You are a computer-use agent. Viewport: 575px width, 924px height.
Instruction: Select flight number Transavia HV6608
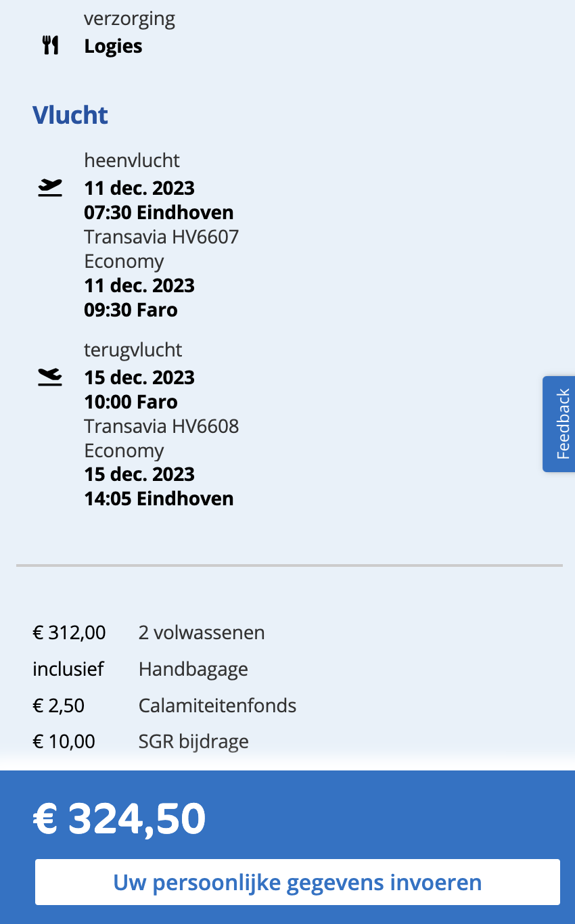(x=161, y=426)
